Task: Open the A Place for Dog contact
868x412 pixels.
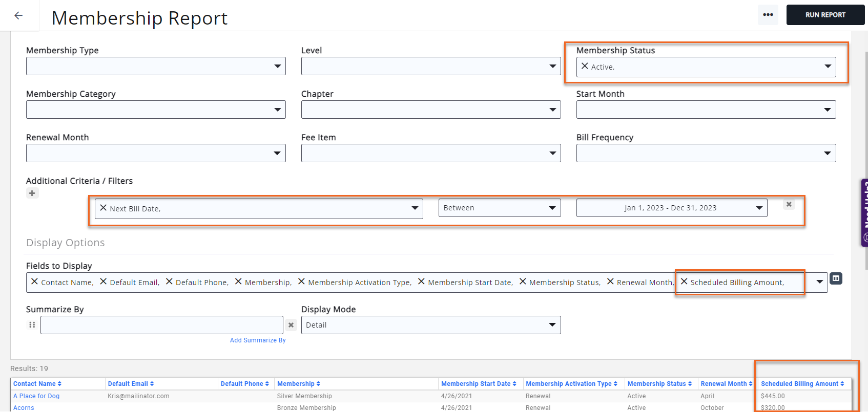Action: point(36,396)
